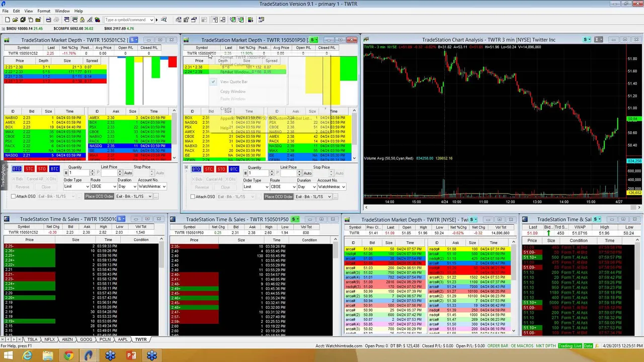Click the blue S symbol-link icon in C52 Market Depth title
Screen dimensions: 644x362
point(133,40)
